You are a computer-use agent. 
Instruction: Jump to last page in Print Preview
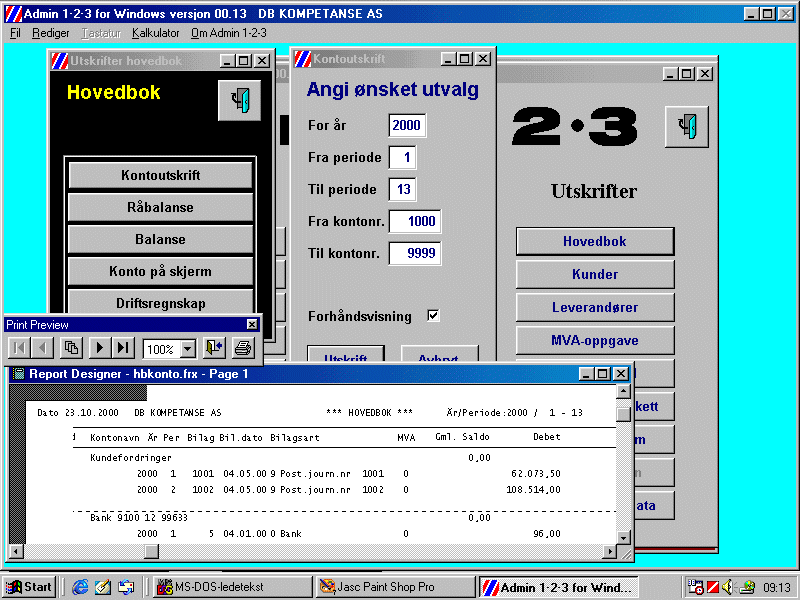(123, 348)
